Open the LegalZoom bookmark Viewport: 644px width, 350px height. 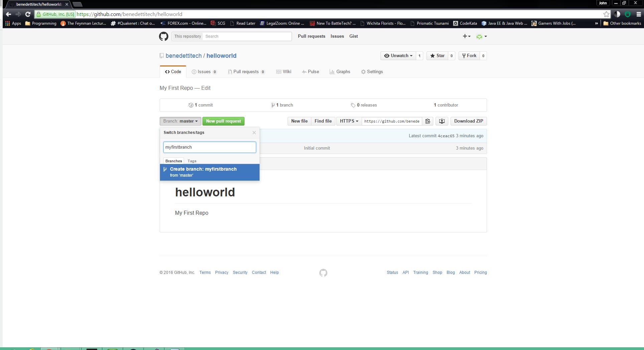click(x=282, y=23)
